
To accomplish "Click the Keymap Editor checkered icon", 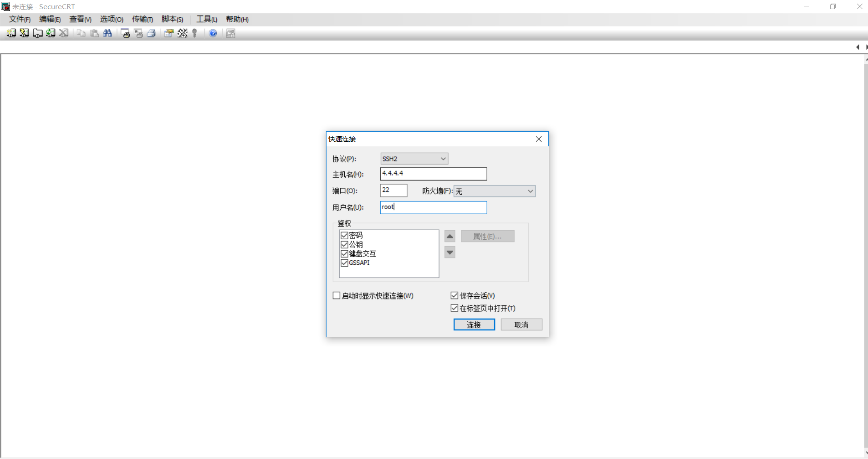I will (x=182, y=33).
